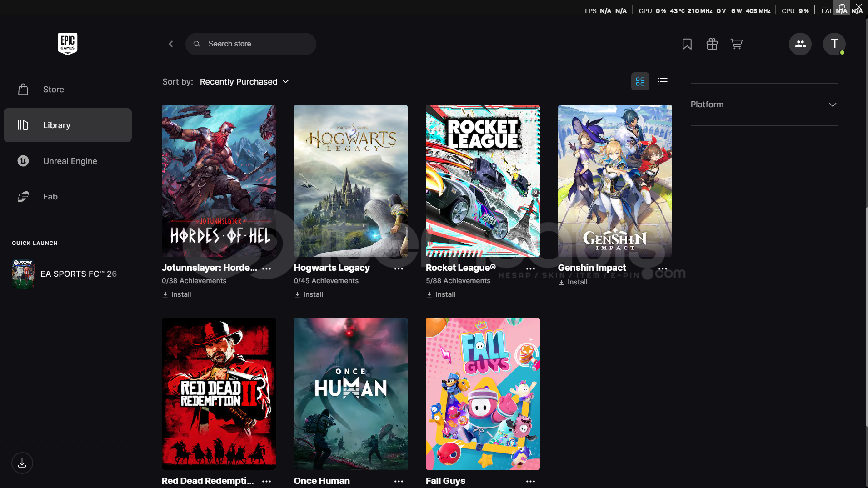Open the Genshin Impact cover art
Viewport: 868px width, 488px height.
(x=615, y=181)
